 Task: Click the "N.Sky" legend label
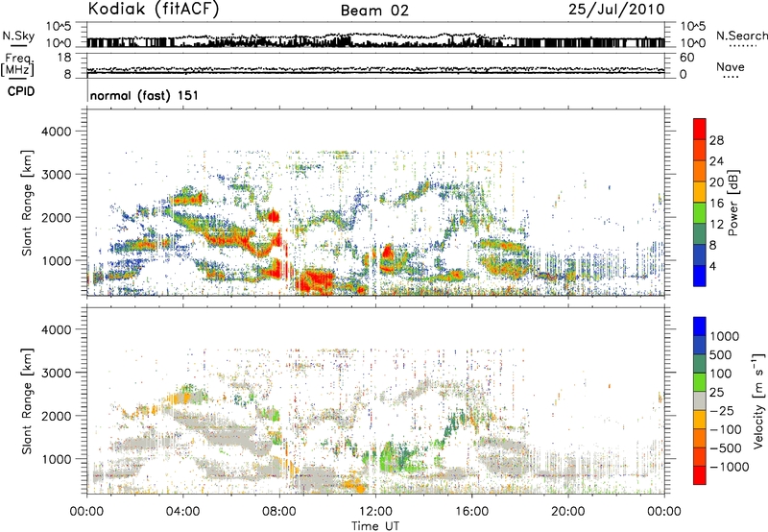(x=18, y=36)
